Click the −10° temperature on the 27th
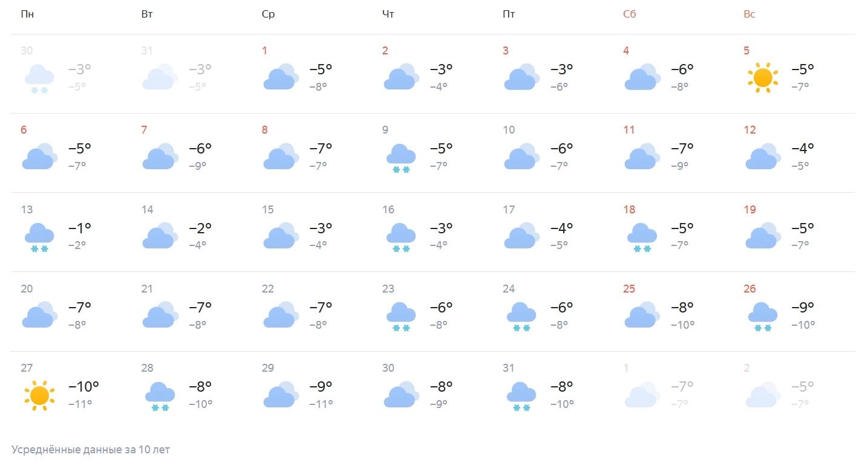Image resolution: width=868 pixels, height=466 pixels. click(x=83, y=386)
